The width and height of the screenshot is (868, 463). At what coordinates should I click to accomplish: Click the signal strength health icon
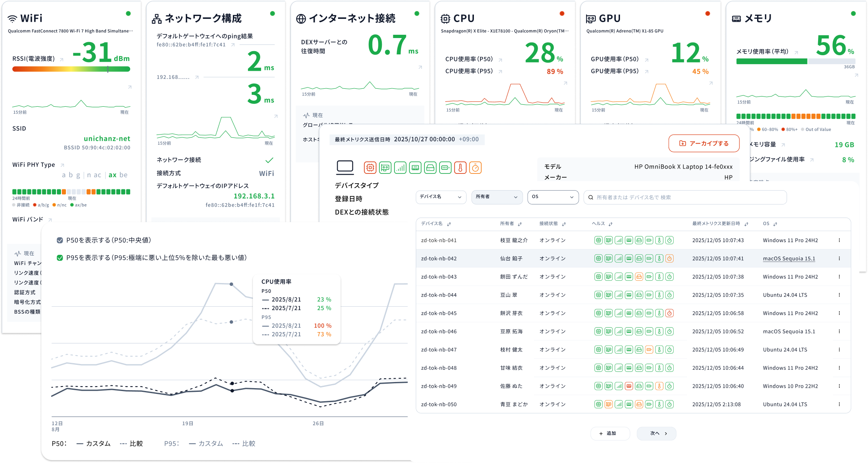400,168
